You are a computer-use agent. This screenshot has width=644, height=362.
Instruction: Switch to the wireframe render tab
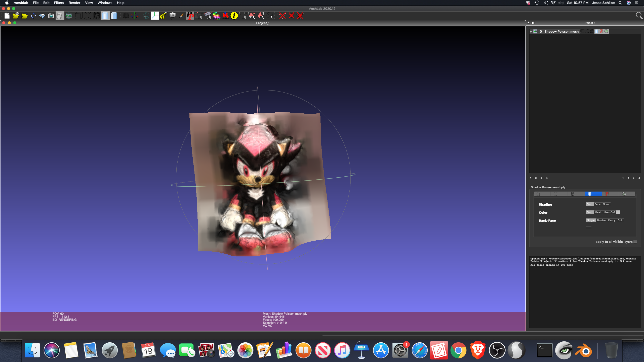(x=573, y=194)
